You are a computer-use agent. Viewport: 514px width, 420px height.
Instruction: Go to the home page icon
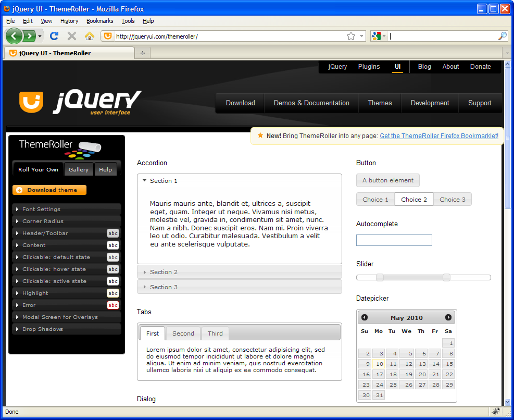pyautogui.click(x=89, y=36)
